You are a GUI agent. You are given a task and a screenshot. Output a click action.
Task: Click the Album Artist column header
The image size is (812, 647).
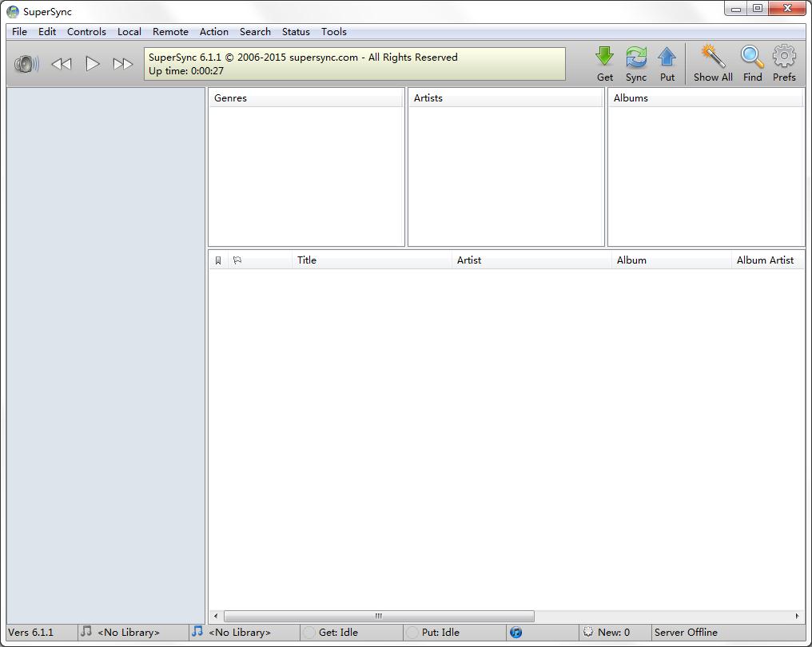coord(765,260)
